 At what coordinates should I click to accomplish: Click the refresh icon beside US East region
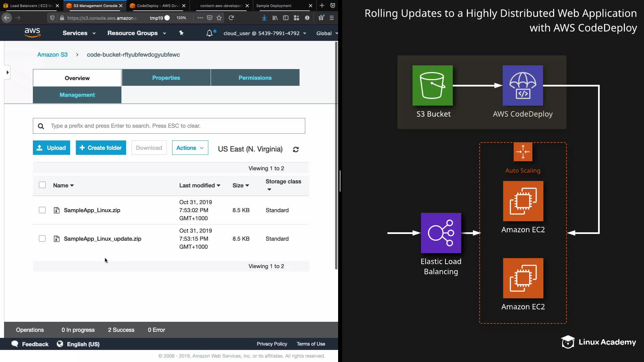tap(296, 149)
